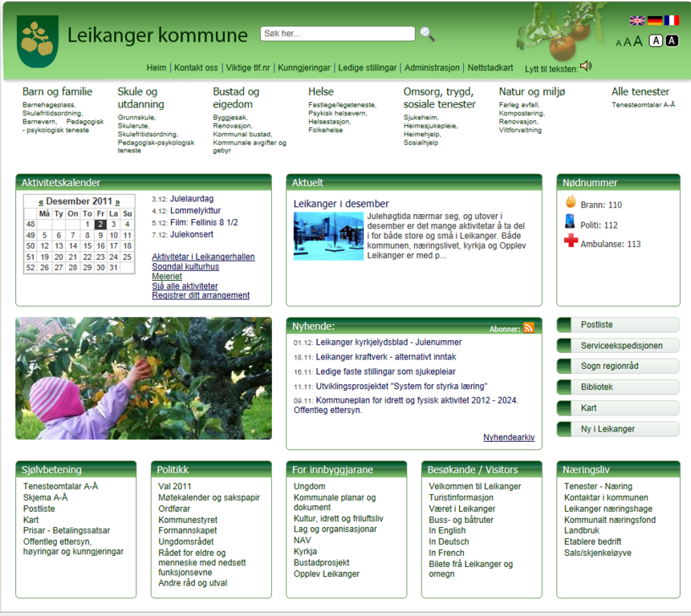
Task: Open Sogndal kulturhus link
Action: point(185,266)
